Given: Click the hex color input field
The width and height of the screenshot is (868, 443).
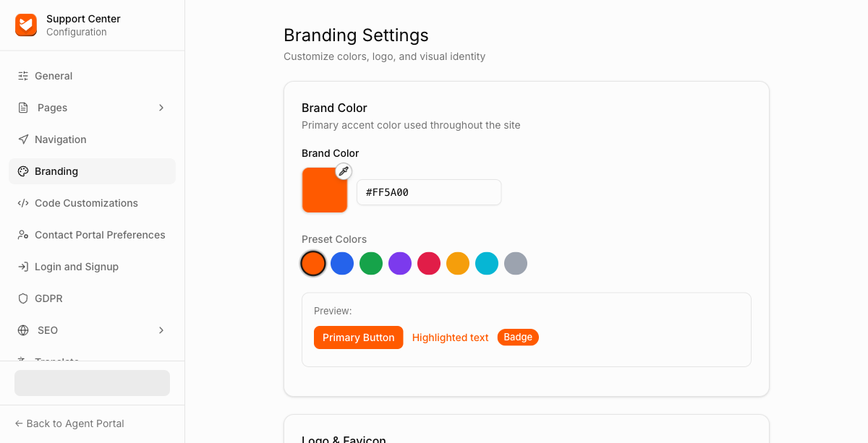Looking at the screenshot, I should click(x=429, y=192).
